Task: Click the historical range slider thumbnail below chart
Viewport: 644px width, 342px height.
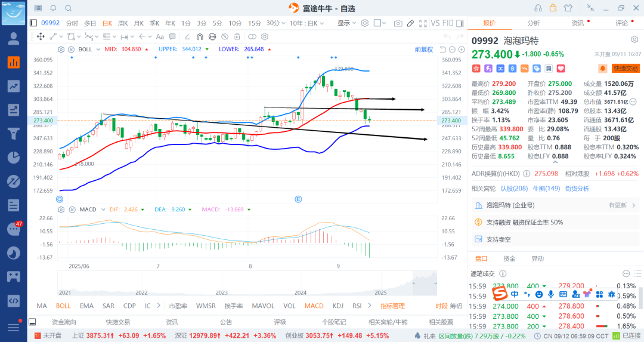Action: point(425,284)
